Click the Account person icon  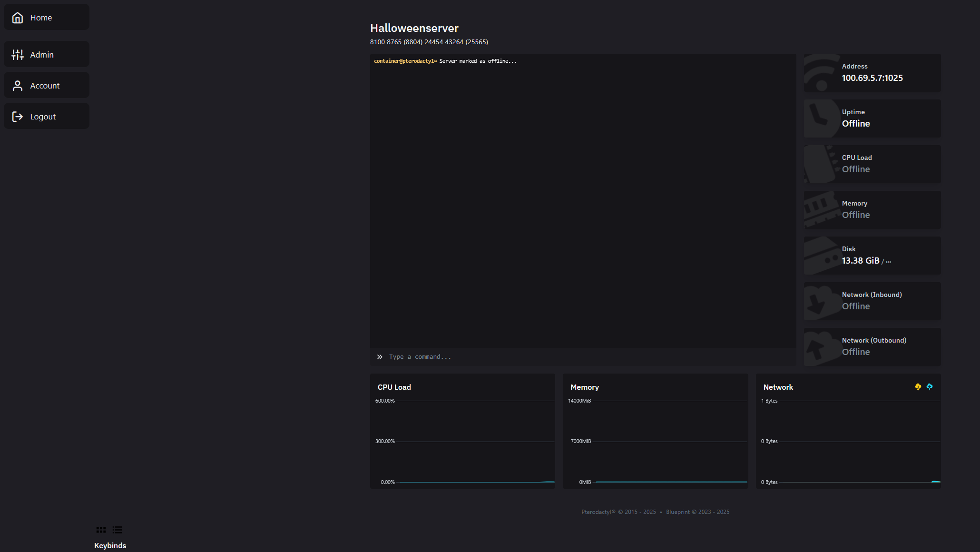click(x=18, y=86)
